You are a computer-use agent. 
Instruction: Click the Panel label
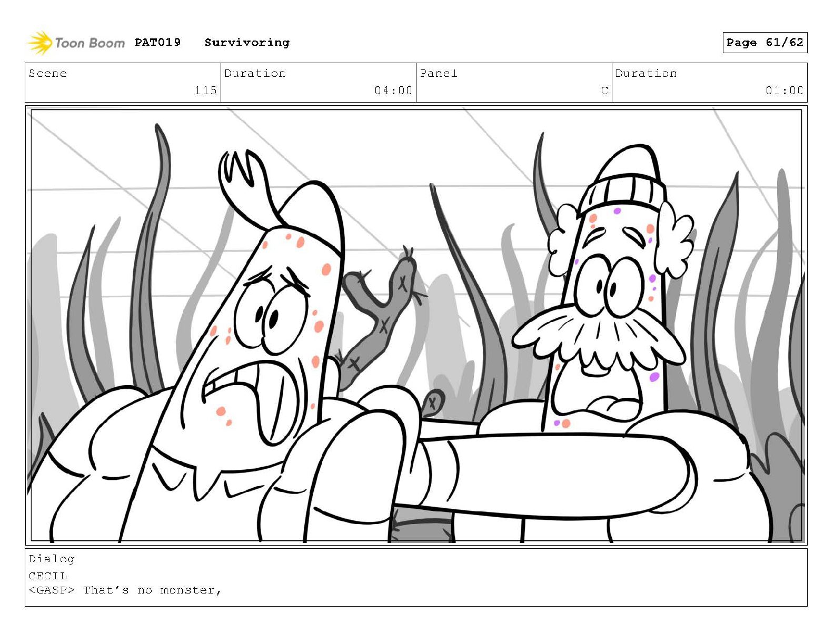coord(439,73)
